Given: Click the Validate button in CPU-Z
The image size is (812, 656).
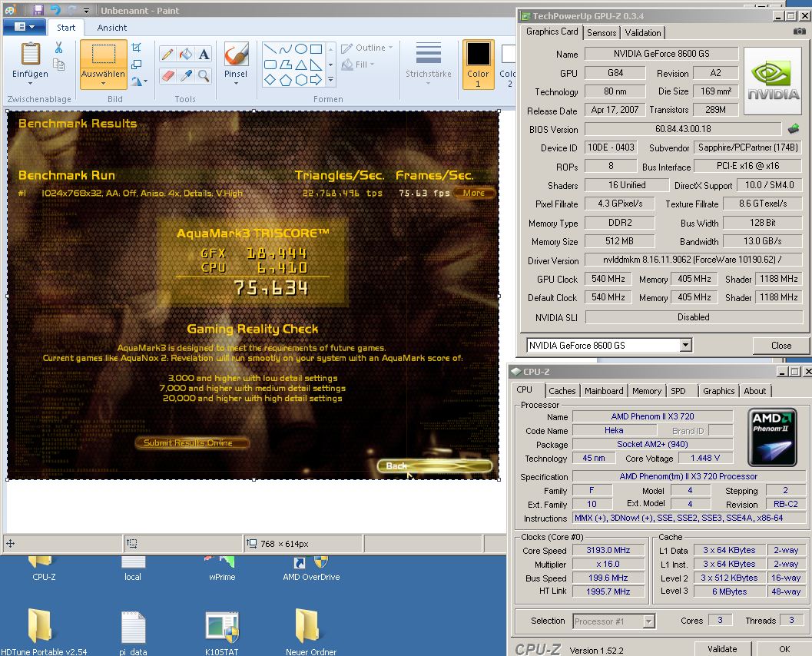Looking at the screenshot, I should [722, 649].
